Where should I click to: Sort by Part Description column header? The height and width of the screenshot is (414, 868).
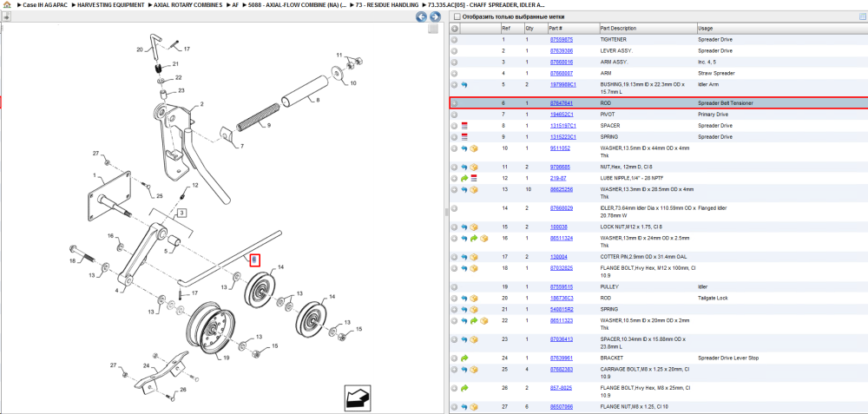(x=648, y=29)
